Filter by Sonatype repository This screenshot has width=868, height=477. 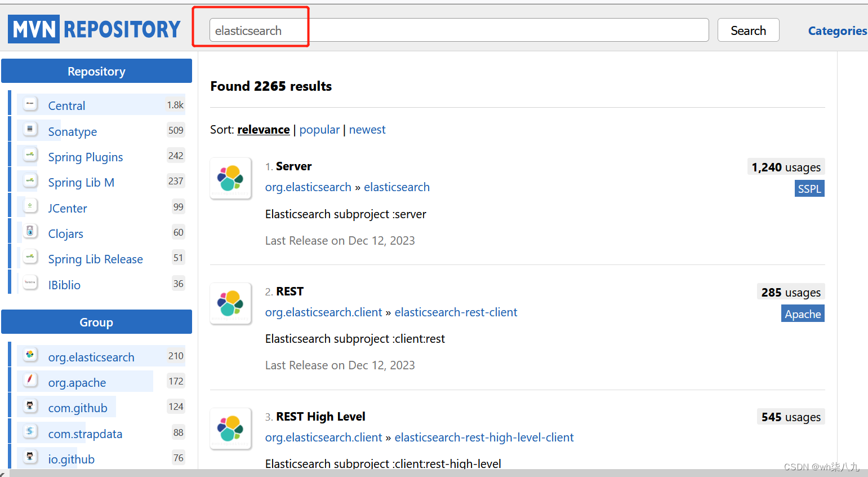coord(73,131)
